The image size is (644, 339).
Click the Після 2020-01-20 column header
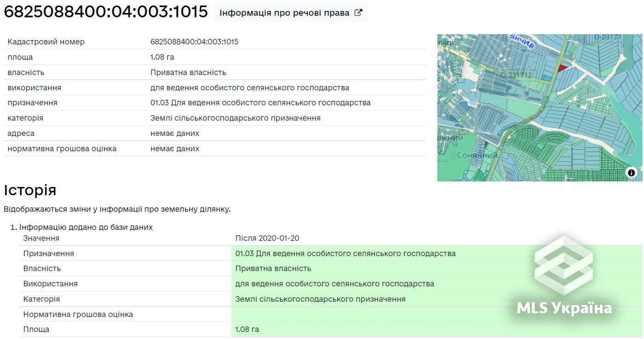pos(267,238)
